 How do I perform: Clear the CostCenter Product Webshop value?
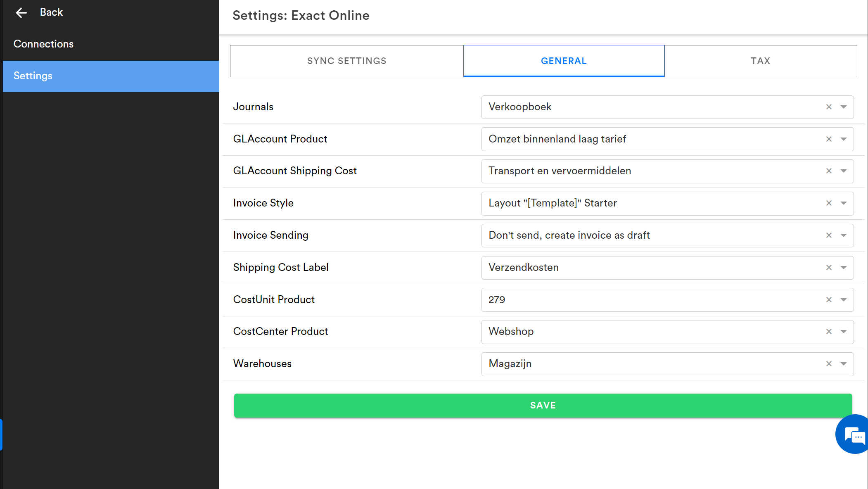(829, 332)
